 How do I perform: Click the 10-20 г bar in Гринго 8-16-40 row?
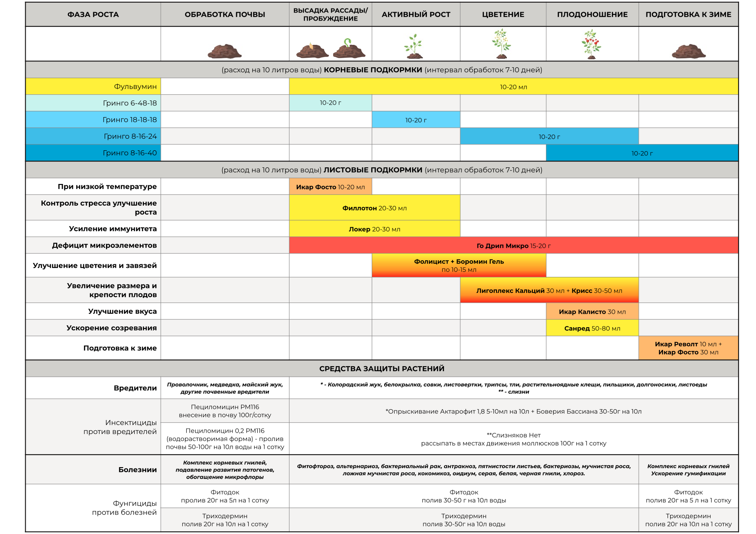642,153
